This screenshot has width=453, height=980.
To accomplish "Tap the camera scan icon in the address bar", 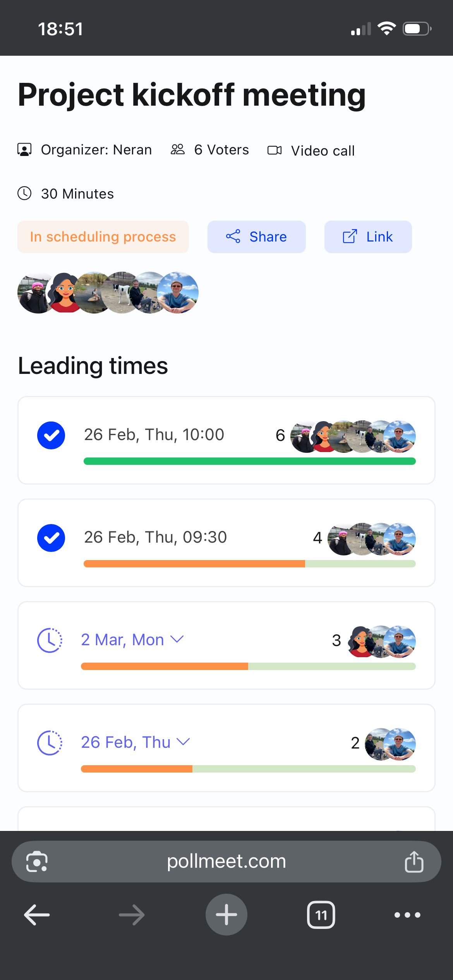I will [36, 861].
